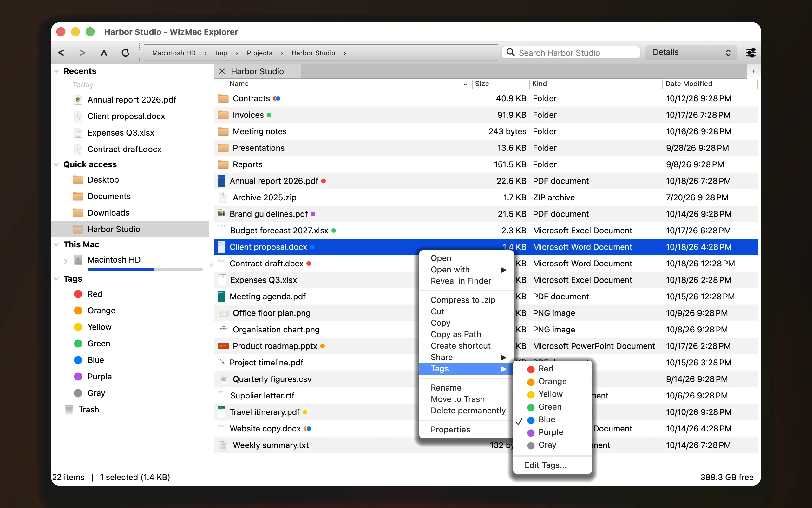Screen dimensions: 812x508
Task: Go up to the parent folder
Action: coord(104,53)
